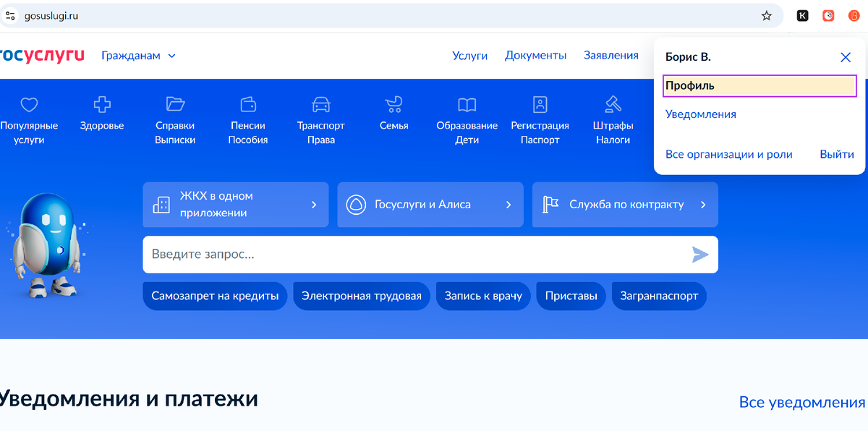Image resolution: width=868 pixels, height=431 pixels.
Task: Open Справки Выписки folder icon
Action: (175, 104)
